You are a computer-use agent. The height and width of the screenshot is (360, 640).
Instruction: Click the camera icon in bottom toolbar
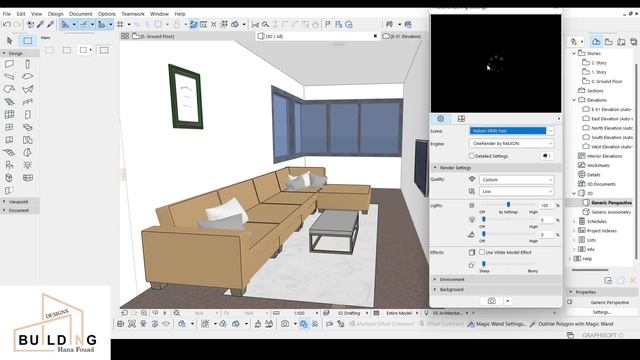[x=284, y=324]
